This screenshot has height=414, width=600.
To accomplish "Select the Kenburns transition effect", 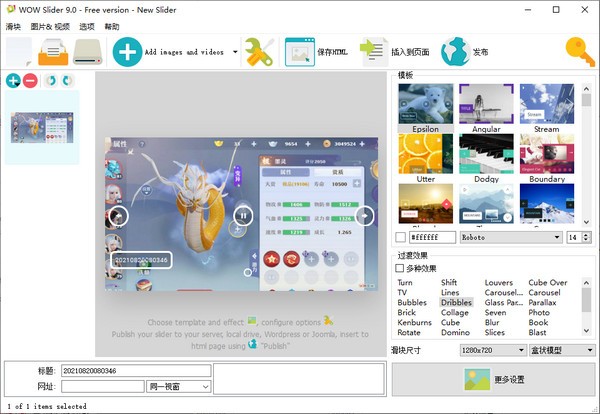I will (x=415, y=322).
